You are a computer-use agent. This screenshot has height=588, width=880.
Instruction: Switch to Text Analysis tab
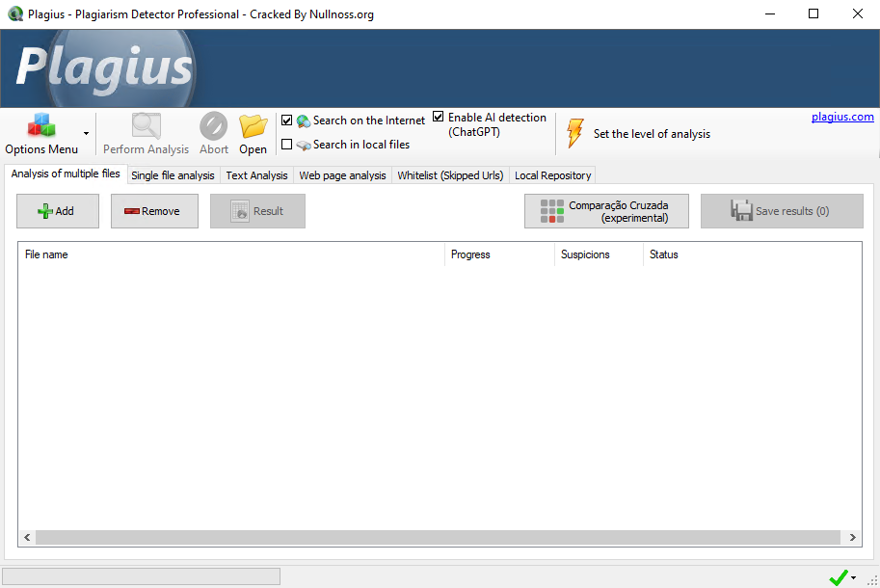[x=256, y=175]
